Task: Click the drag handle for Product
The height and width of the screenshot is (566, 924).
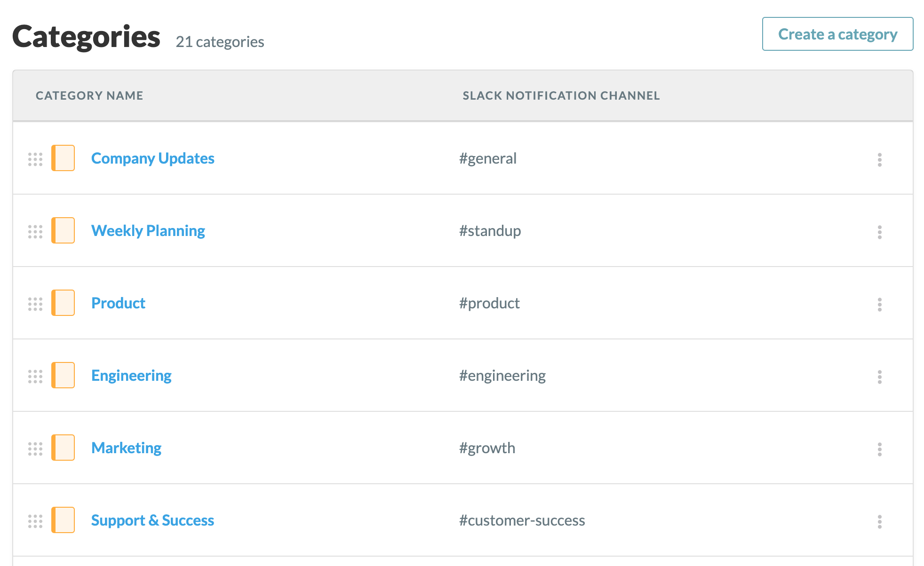Action: pyautogui.click(x=35, y=304)
